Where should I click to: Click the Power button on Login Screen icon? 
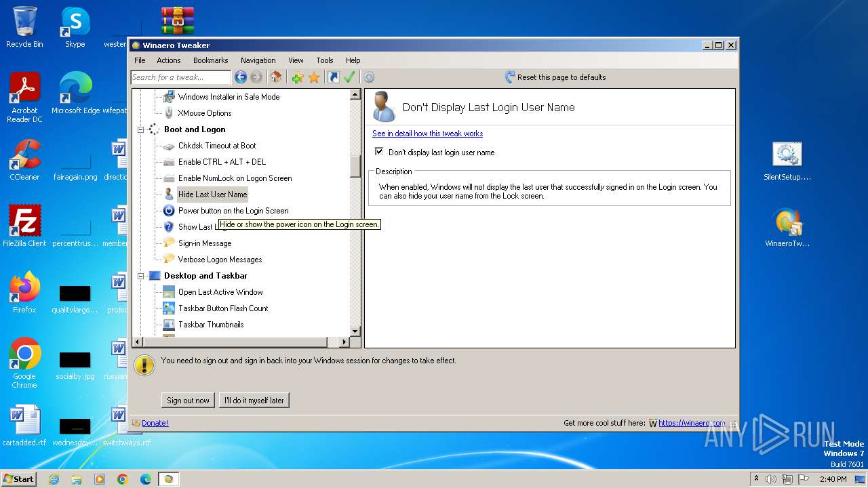pyautogui.click(x=169, y=211)
